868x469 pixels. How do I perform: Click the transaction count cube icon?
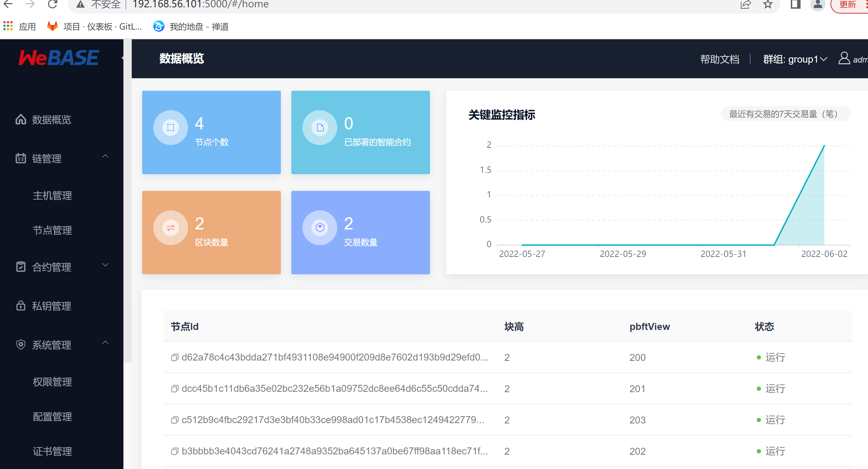320,228
